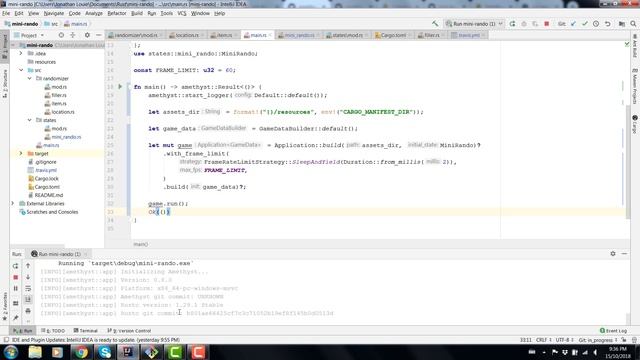Hide the Project panel with minimize icon

[x=98, y=36]
